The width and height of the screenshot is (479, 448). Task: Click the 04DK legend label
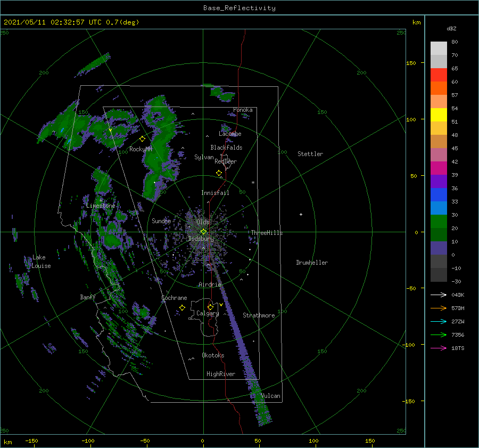pos(458,295)
